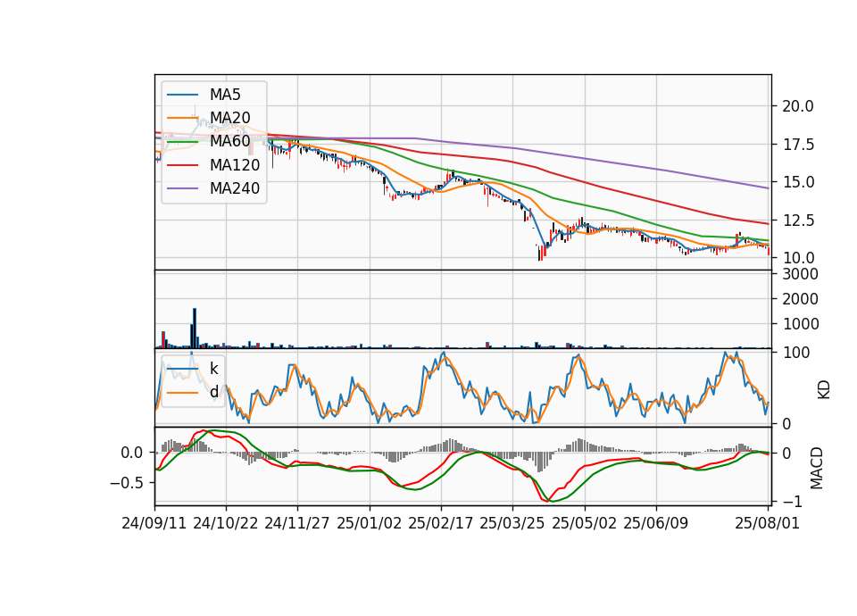
Task: Click the MA5 legend label
Action: pos(225,95)
